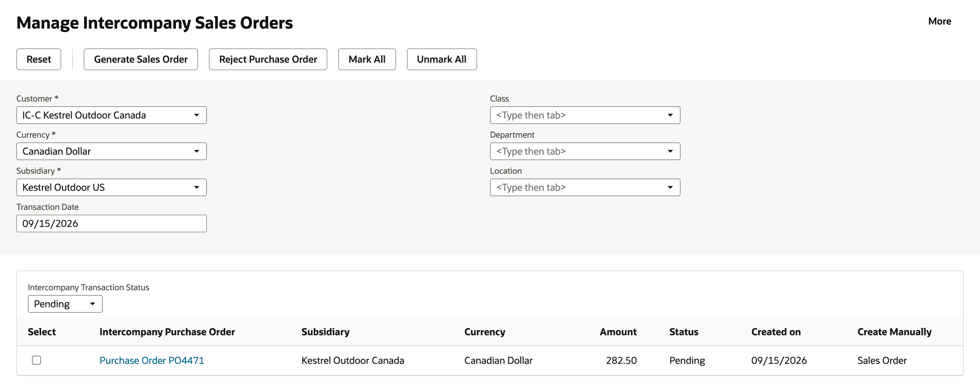
Task: Click the Canadian Dollar table cell
Action: point(499,360)
